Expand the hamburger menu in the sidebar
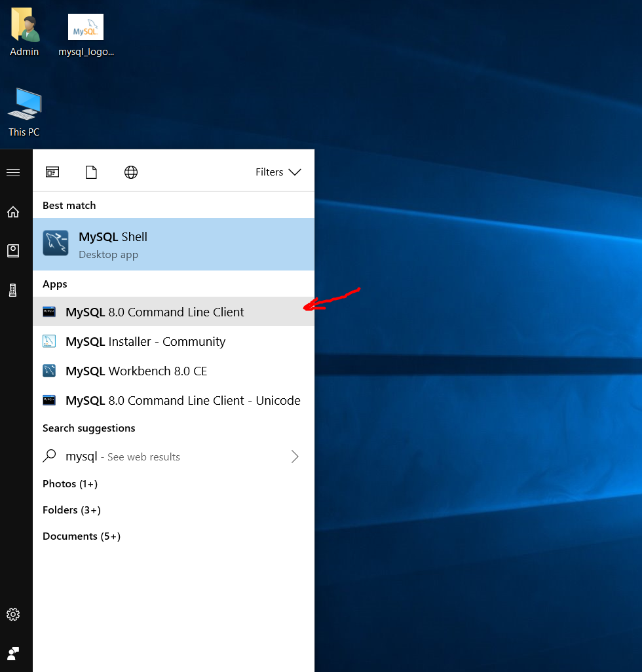Viewport: 642px width, 672px height. [13, 172]
